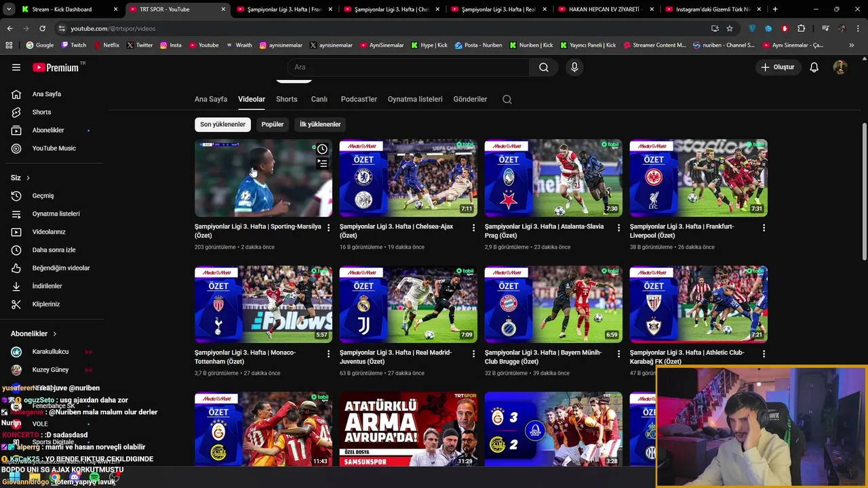Click the Oluştur create button
This screenshot has height=488, width=868.
[x=777, y=67]
